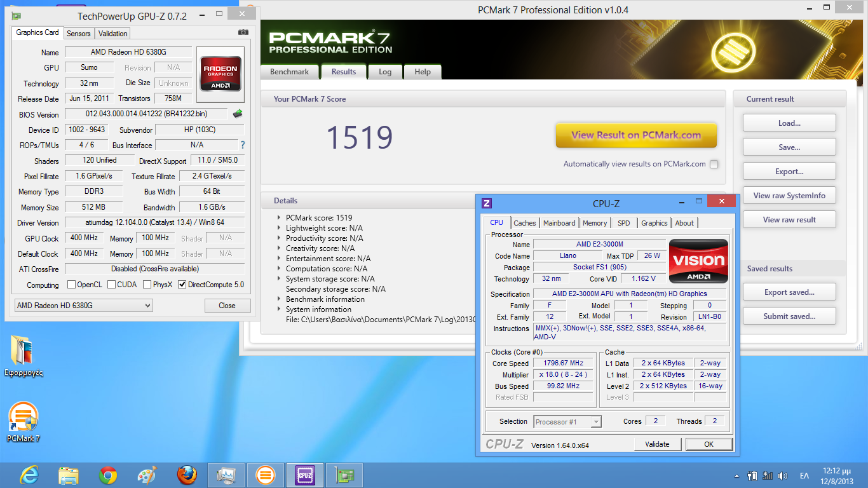Switch to the Caches tab in CPU-Z
This screenshot has width=868, height=488.
(525, 223)
